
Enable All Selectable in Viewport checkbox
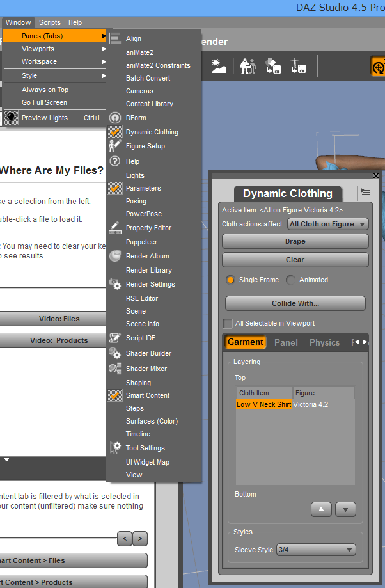[227, 323]
